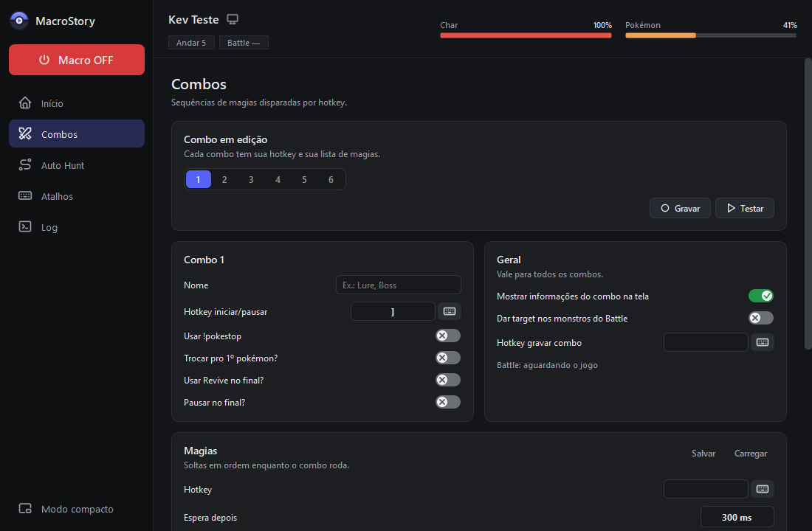This screenshot has width=812, height=531.
Task: Open the Log menu item
Action: 77,227
